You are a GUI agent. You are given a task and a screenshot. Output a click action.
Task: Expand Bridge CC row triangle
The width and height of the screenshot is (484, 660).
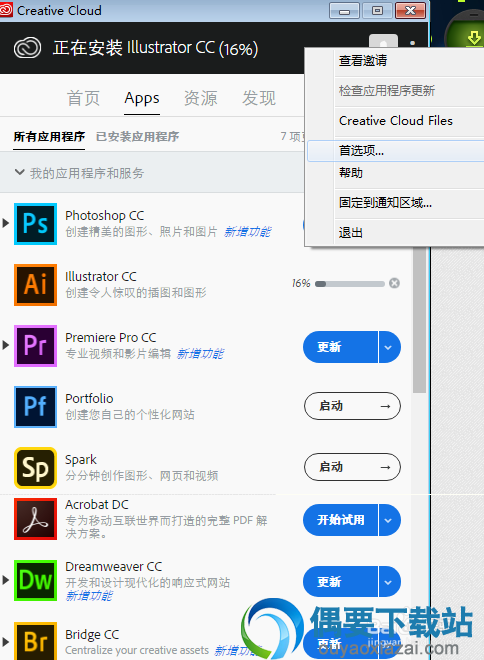(x=5, y=642)
